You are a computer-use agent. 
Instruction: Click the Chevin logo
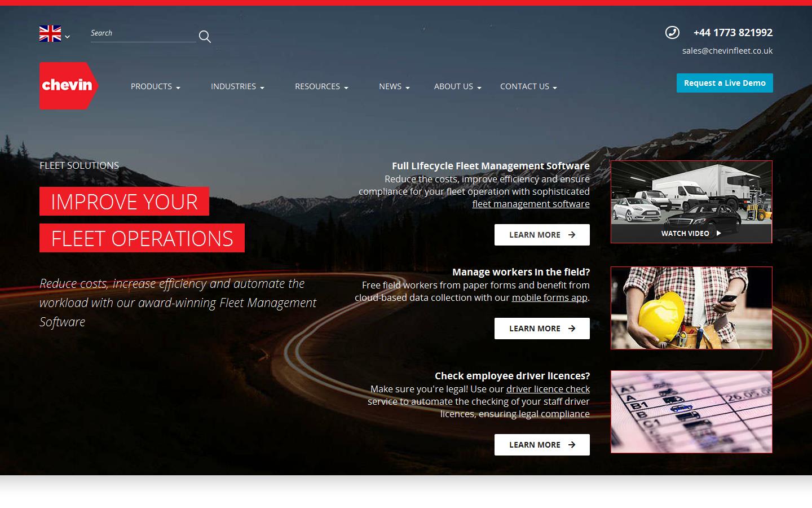pyautogui.click(x=68, y=85)
